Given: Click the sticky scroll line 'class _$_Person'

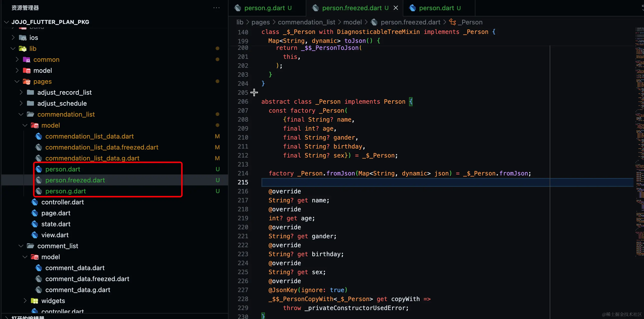Looking at the screenshot, I should click(378, 32).
